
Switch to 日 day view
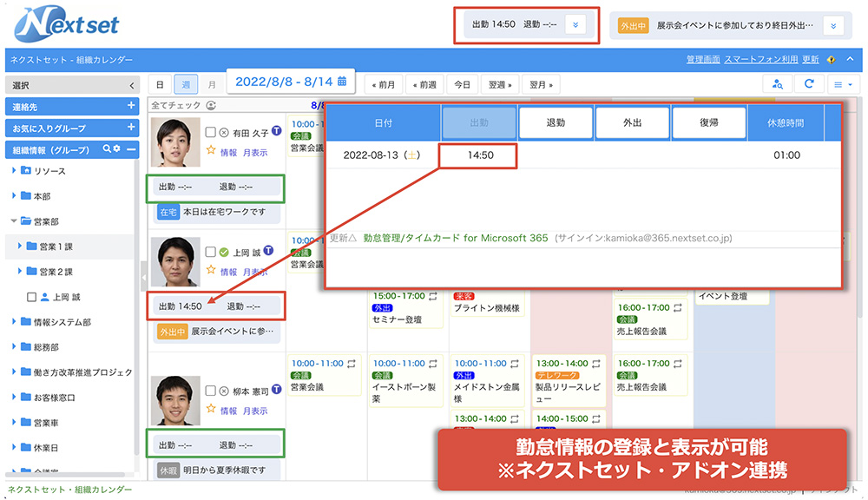(x=160, y=84)
